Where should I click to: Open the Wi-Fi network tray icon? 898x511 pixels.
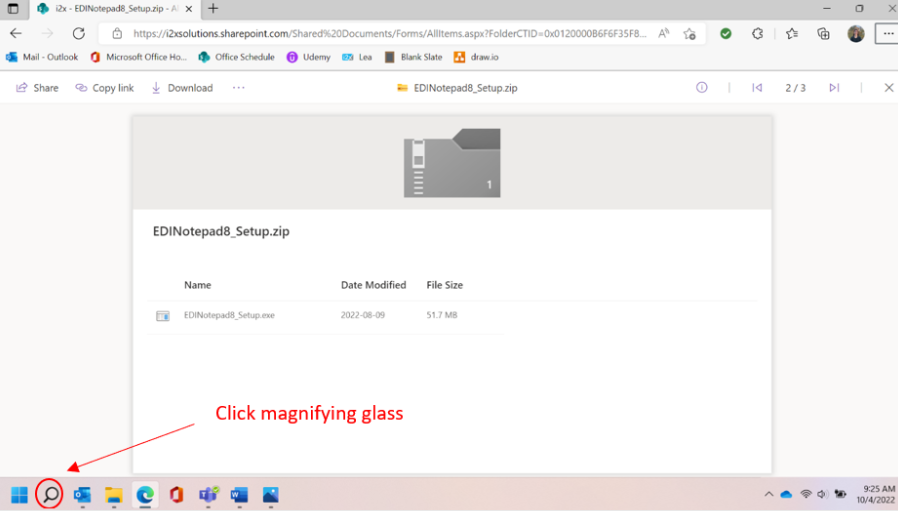click(x=806, y=494)
